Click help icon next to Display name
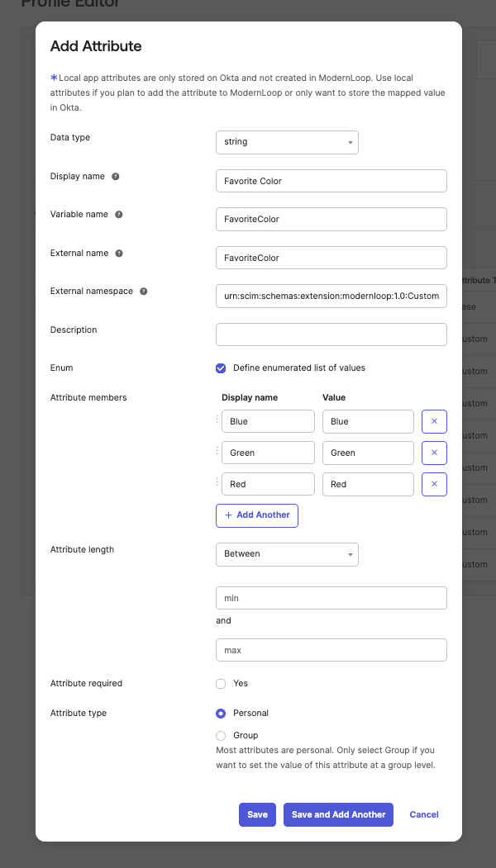The image size is (496, 868). (115, 177)
